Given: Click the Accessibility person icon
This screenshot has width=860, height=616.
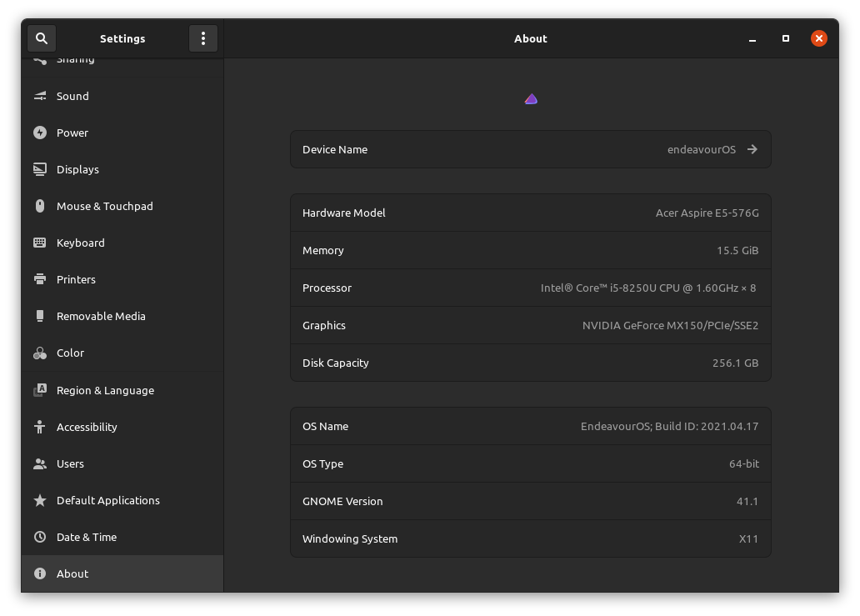Looking at the screenshot, I should [x=40, y=427].
